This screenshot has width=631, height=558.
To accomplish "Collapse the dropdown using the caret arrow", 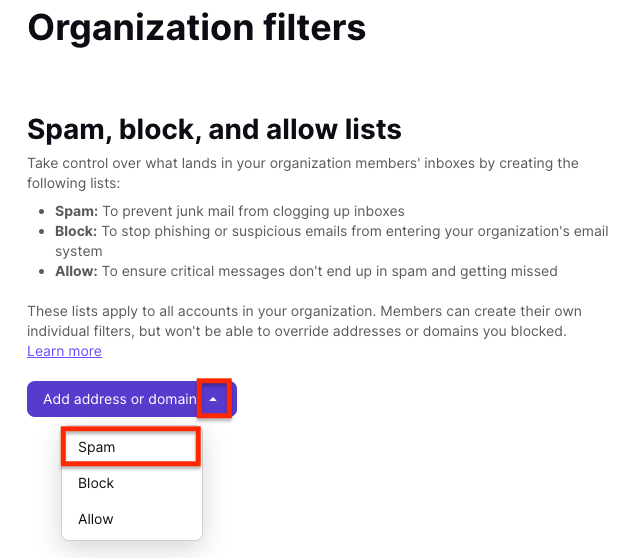I will point(214,399).
